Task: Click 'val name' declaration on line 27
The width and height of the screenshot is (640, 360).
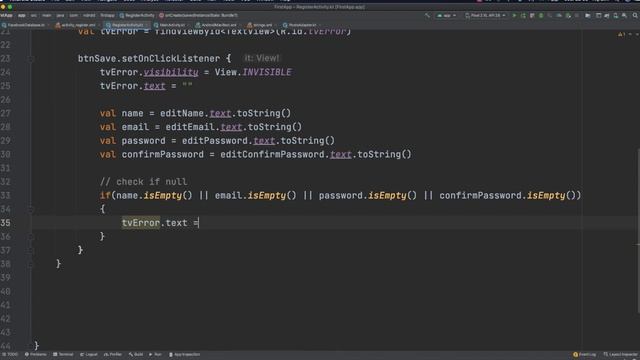Action: [122, 113]
